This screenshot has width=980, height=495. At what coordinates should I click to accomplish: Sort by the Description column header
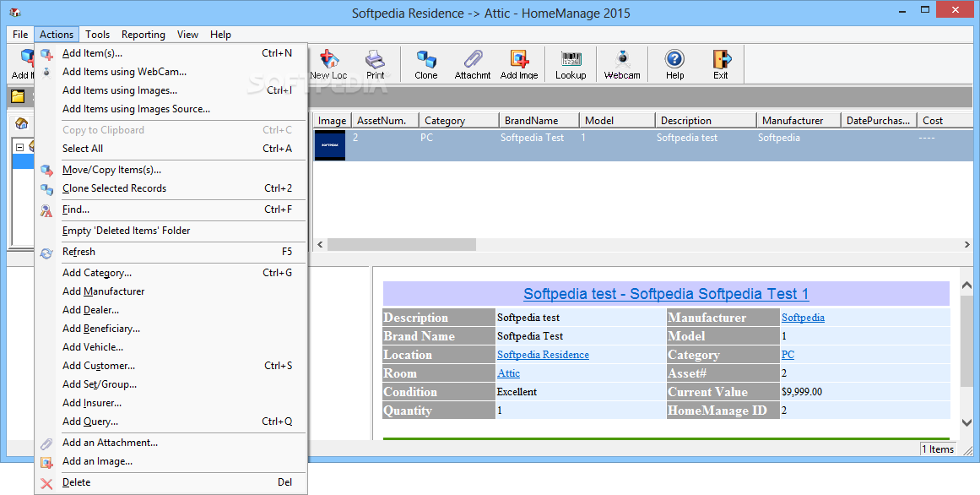coord(706,121)
